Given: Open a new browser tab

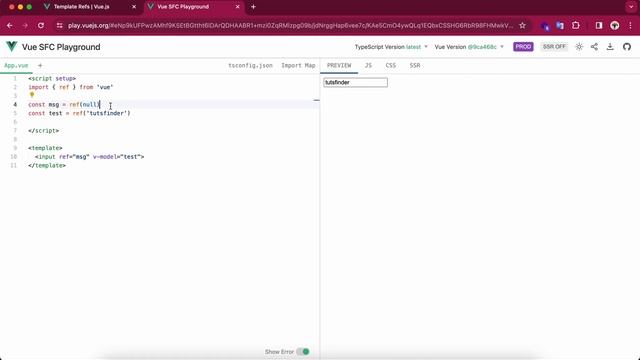Looking at the screenshot, I should 253,7.
